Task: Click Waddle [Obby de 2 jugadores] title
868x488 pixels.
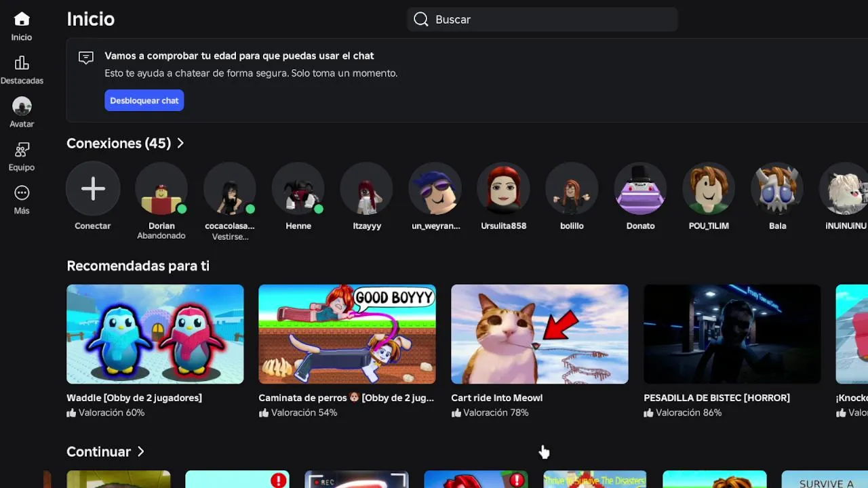Action: (134, 398)
